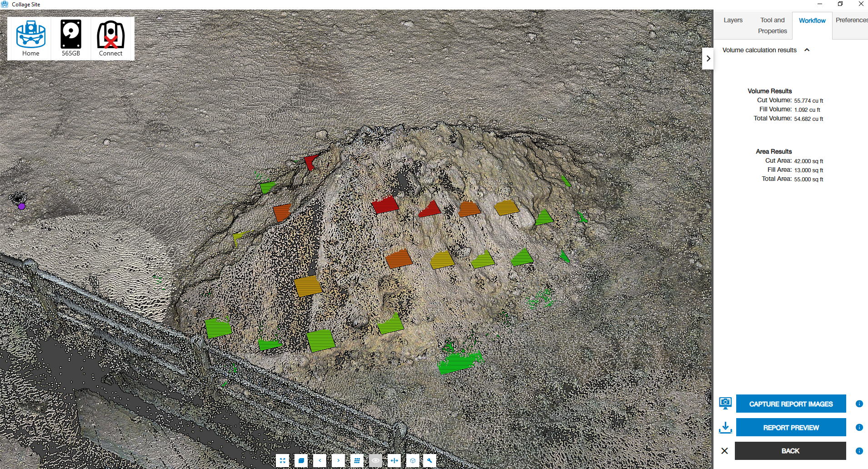This screenshot has width=868, height=469.
Task: Click the Home icon
Action: [31, 39]
